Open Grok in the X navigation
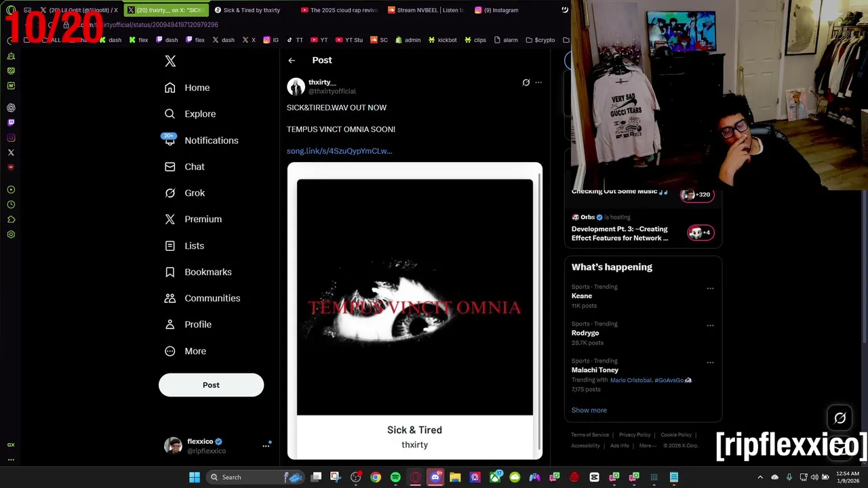 [x=184, y=193]
